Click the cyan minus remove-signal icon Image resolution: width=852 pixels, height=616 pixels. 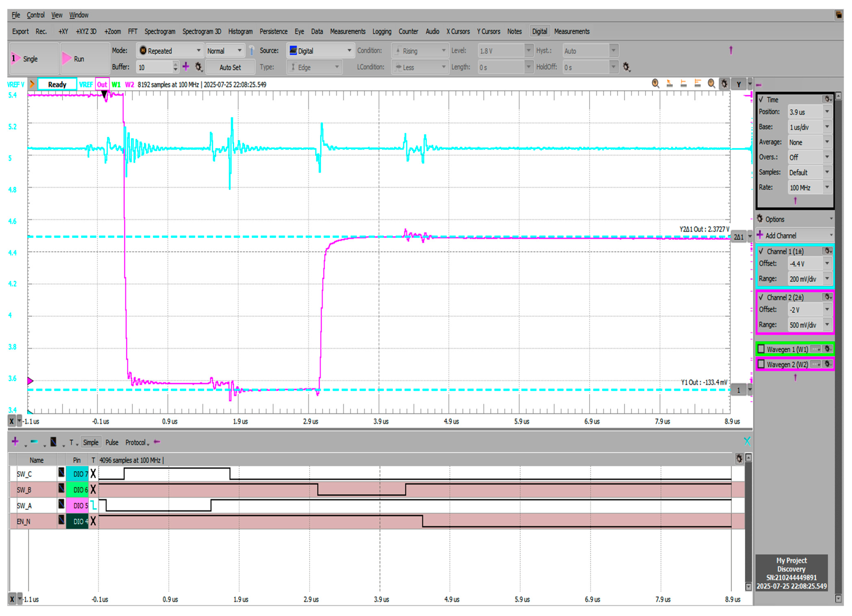point(34,441)
